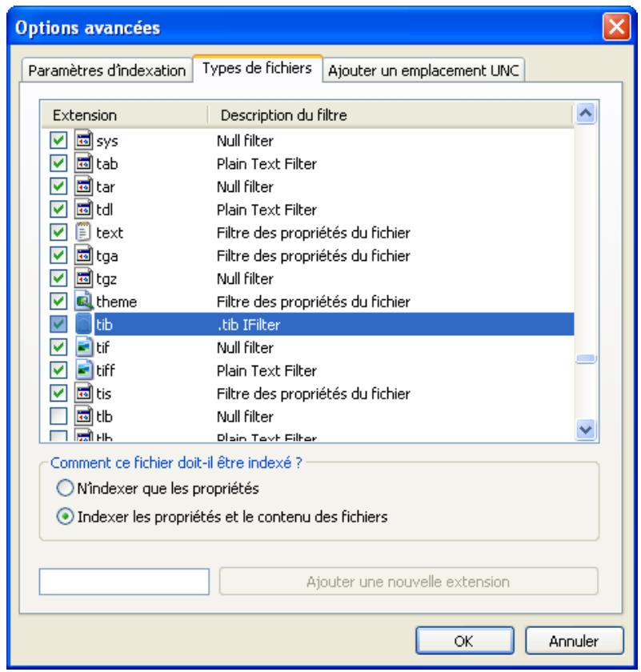Click the tdl extension file icon
The height and width of the screenshot is (672, 641).
coord(83,209)
